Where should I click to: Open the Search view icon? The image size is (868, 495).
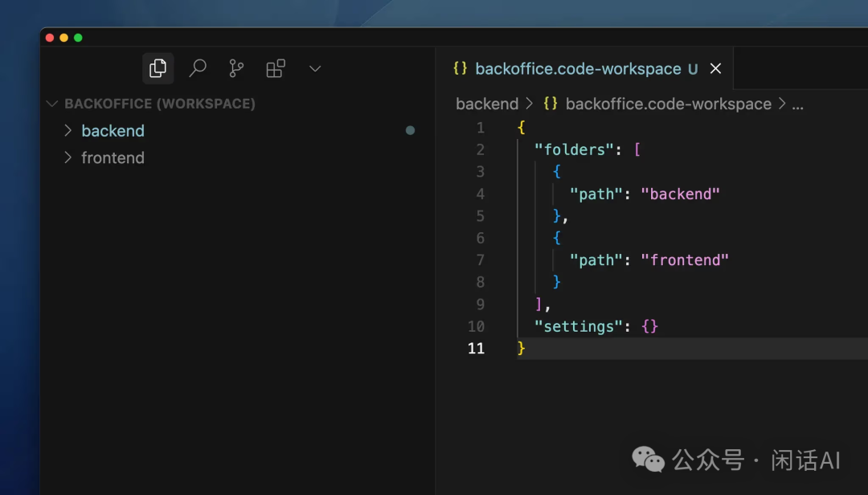tap(198, 68)
